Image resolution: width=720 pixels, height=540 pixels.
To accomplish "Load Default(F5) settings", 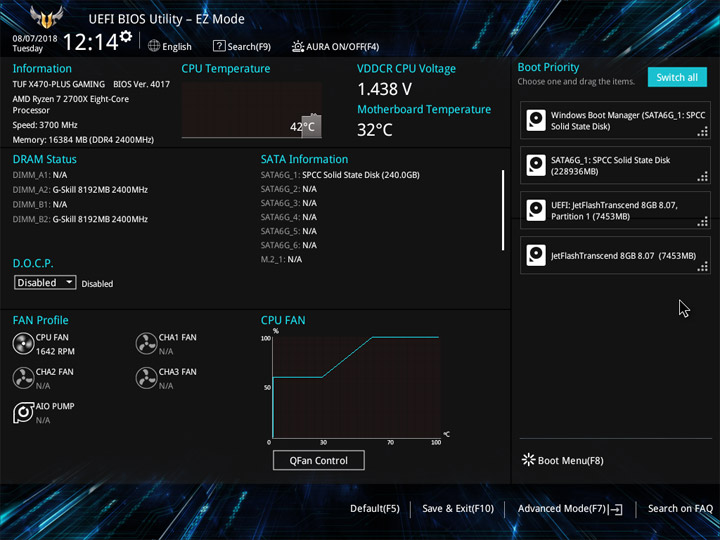I will coord(375,508).
